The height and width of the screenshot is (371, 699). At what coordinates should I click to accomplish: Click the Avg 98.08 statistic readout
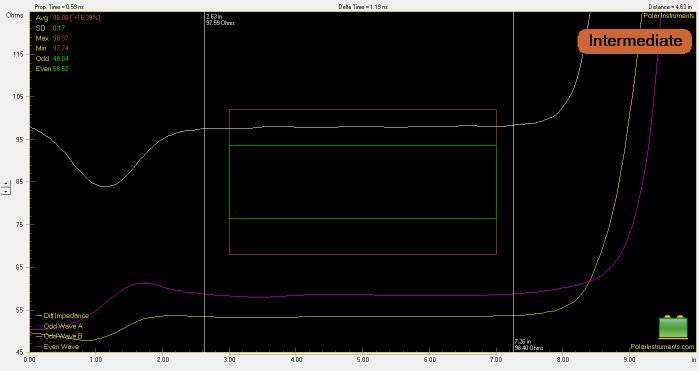click(x=68, y=18)
